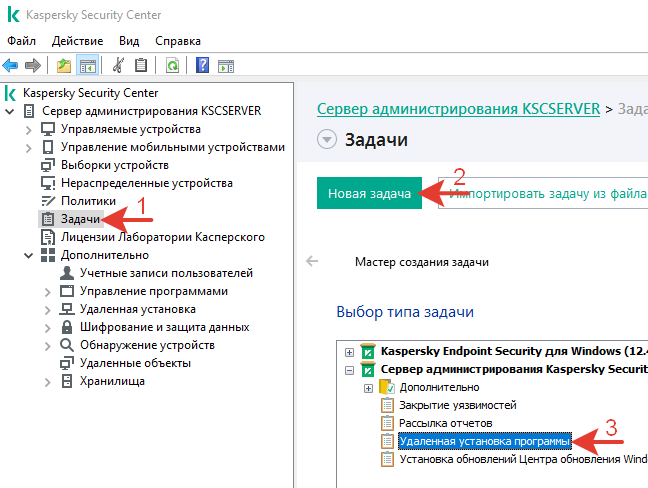
Task: Select Лицензии Лаборатории Касперского node
Action: click(163, 237)
